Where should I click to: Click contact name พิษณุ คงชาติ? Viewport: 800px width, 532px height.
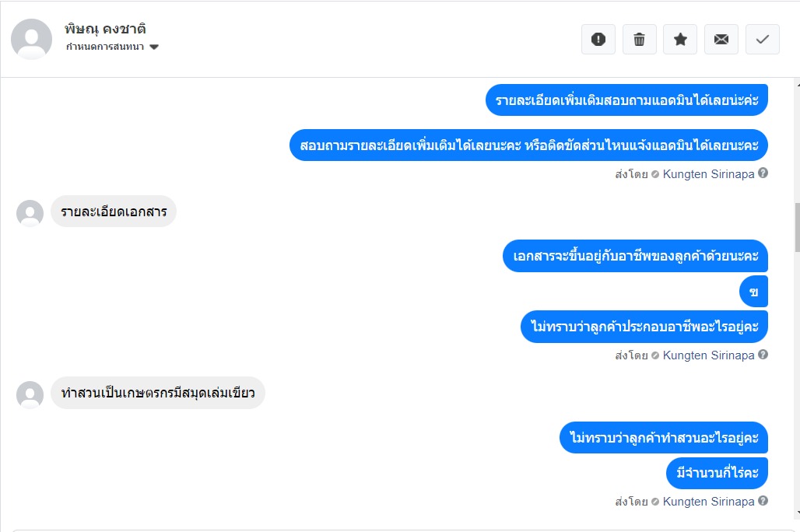point(105,29)
